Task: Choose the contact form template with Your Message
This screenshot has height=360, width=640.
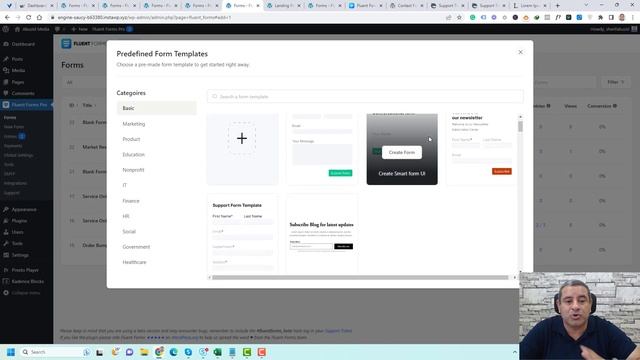Action: coord(322,149)
